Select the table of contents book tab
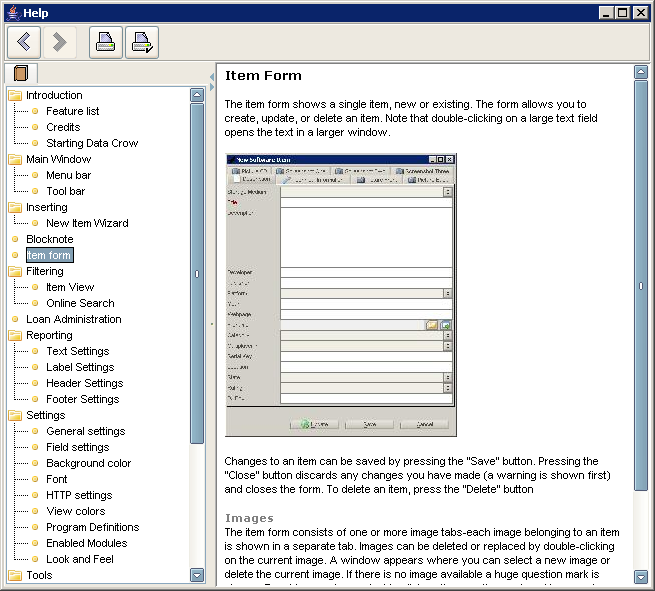Viewport: 655px width, 591px height. pyautogui.click(x=21, y=73)
